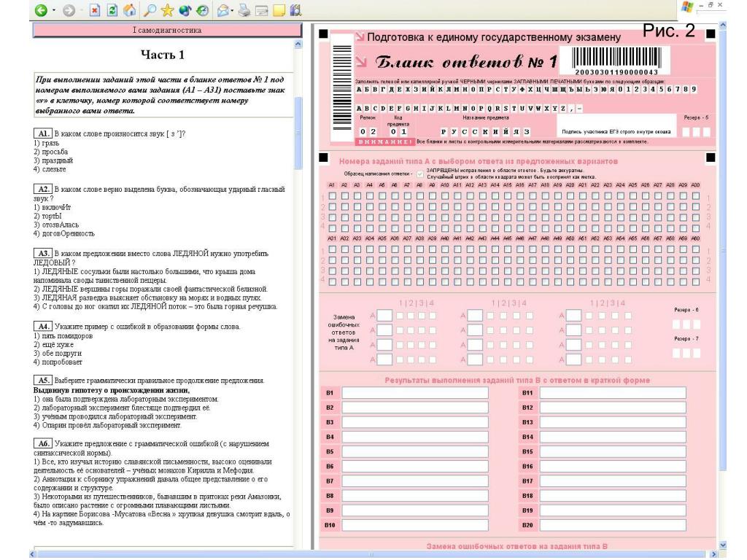
Task: Check option 1 in the first row of the first replacement group
Action: [x=400, y=316]
